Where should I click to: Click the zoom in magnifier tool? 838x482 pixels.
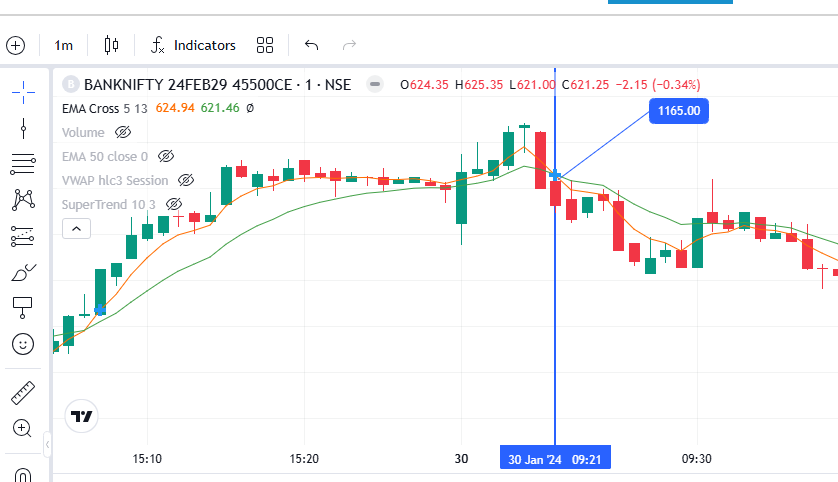click(x=23, y=428)
